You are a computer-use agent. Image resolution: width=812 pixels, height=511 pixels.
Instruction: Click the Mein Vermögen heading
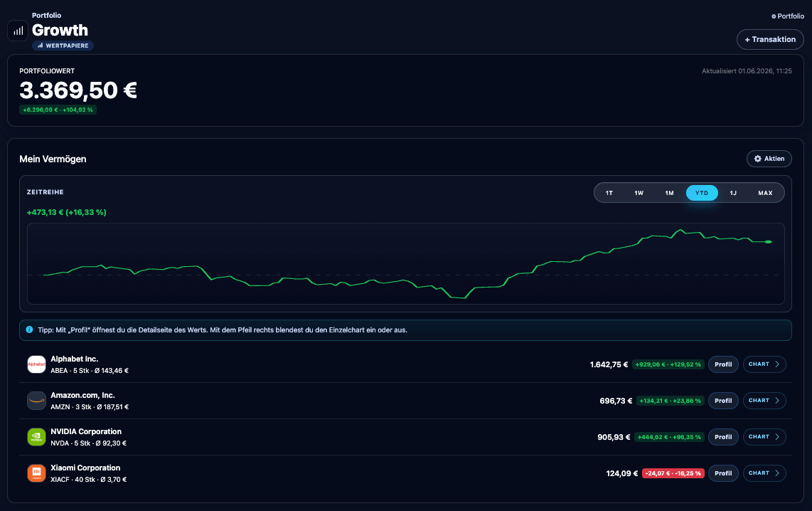(x=53, y=159)
